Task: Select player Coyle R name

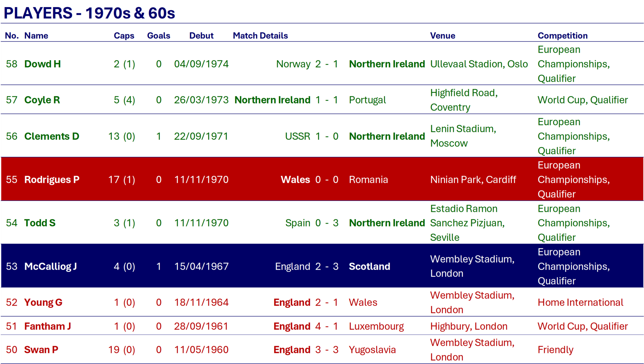Action: point(42,100)
